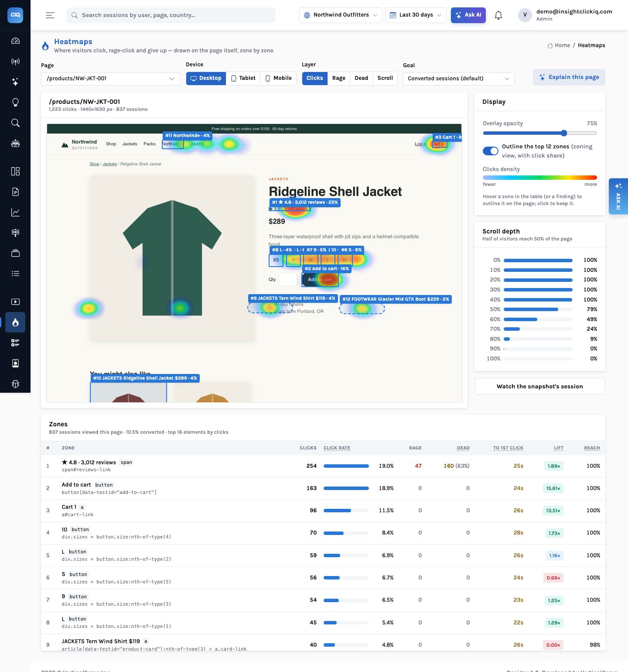Open the demo@insightclickiq.com account menu
Image resolution: width=628 pixels, height=672 pixels.
(565, 15)
